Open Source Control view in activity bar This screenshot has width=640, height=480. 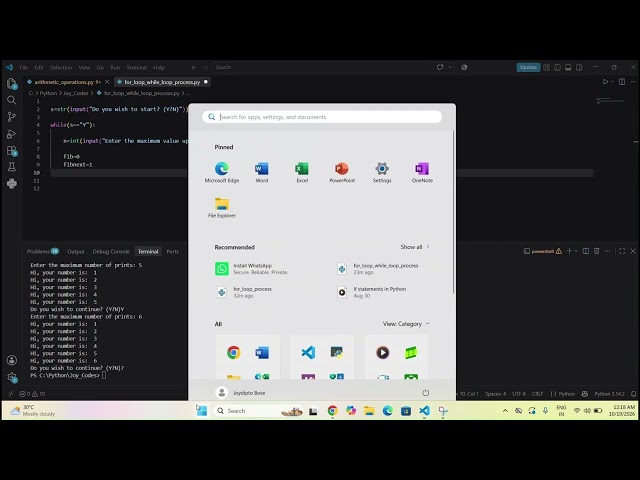pyautogui.click(x=11, y=117)
